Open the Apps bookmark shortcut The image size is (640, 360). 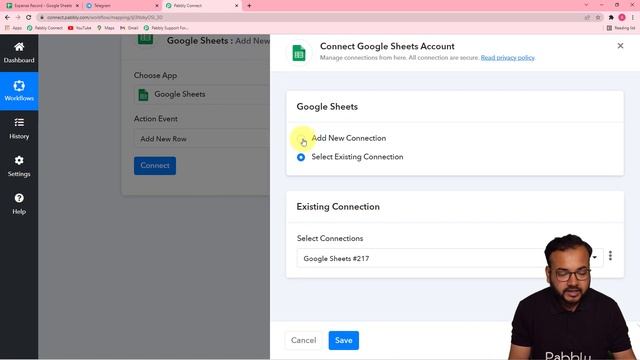click(13, 28)
